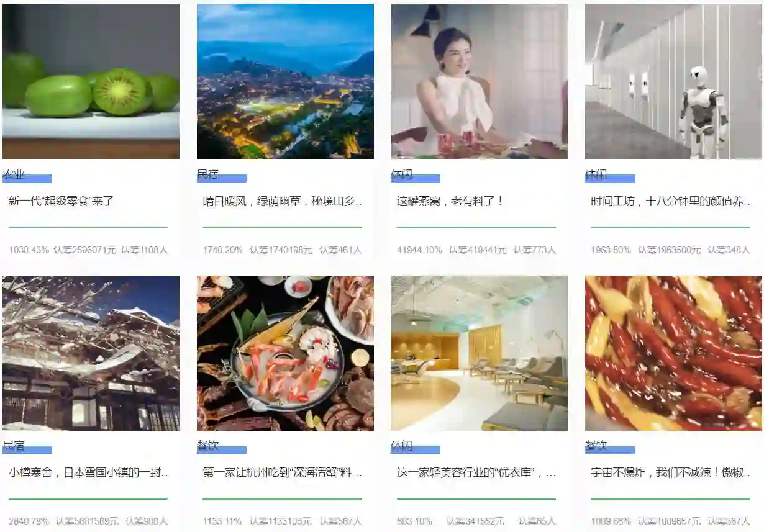Open 小樽寒舍 Japan snow town project title
This screenshot has width=764, height=532.
click(89, 472)
